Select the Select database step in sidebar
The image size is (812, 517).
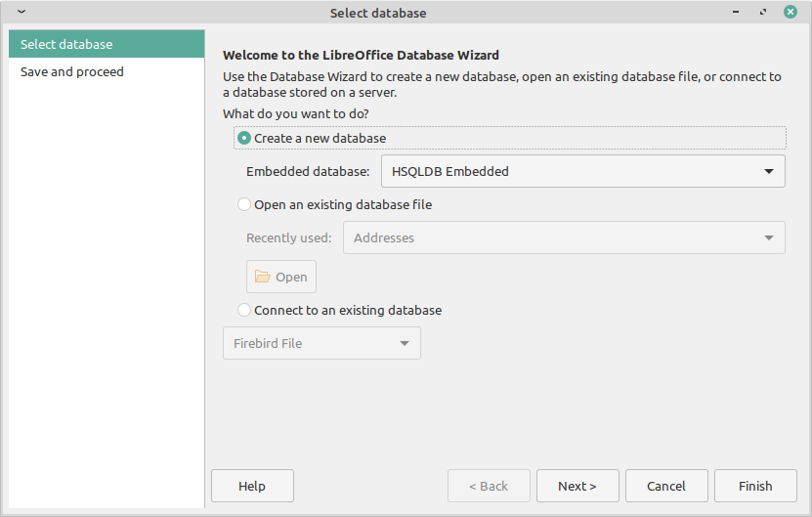click(66, 44)
